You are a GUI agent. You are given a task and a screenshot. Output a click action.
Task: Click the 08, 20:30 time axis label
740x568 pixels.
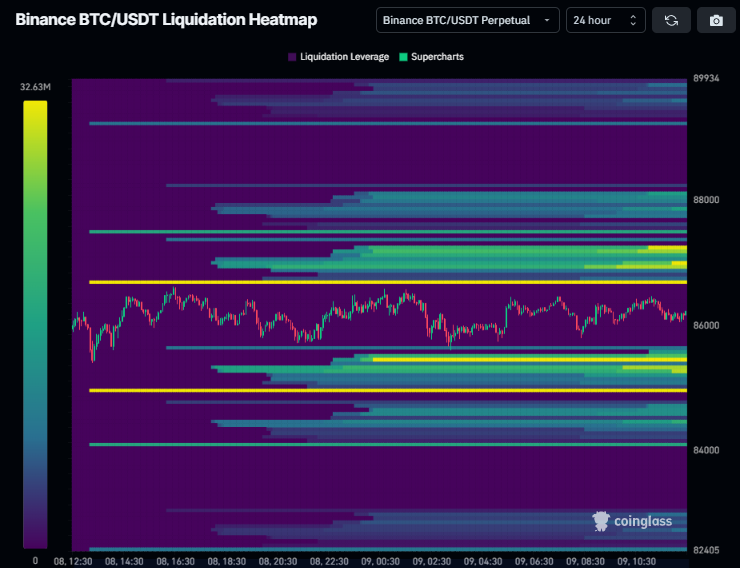[x=278, y=561]
